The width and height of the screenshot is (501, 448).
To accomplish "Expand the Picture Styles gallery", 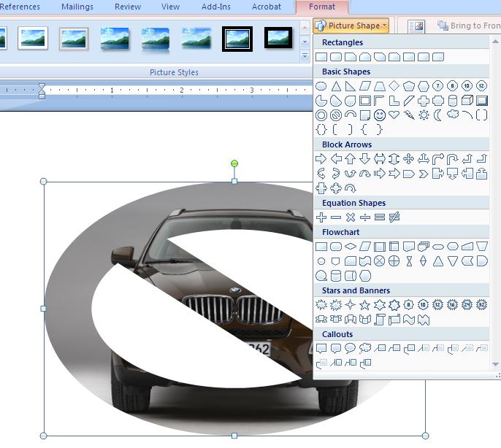I will pos(305,55).
